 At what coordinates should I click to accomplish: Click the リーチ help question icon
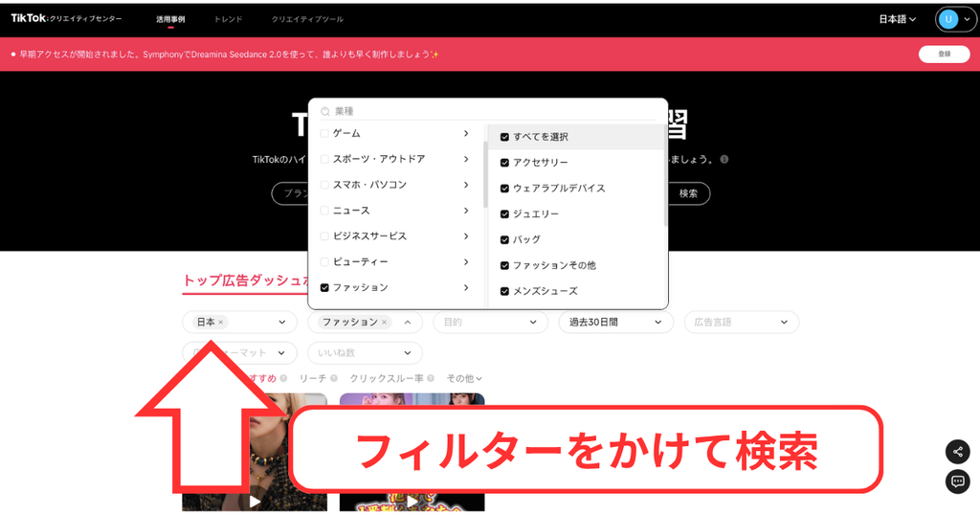point(334,378)
